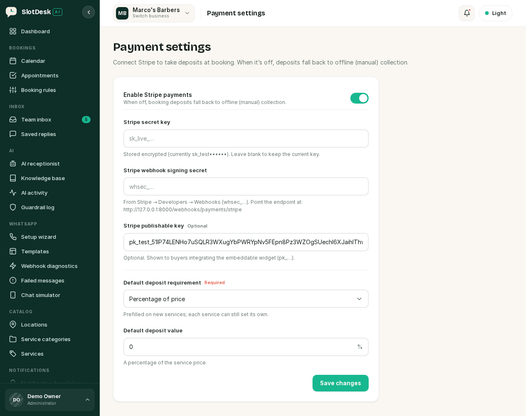The width and height of the screenshot is (532, 416).
Task: Open the Default deposit requirement dropdown
Action: tap(246, 299)
